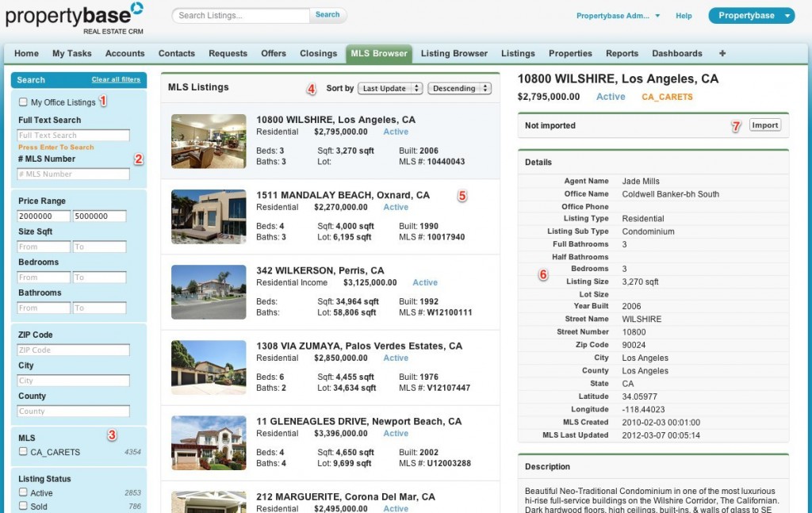Expand the Propertybase Adm... user menu
Image resolution: width=812 pixels, height=513 pixels.
pyautogui.click(x=618, y=16)
